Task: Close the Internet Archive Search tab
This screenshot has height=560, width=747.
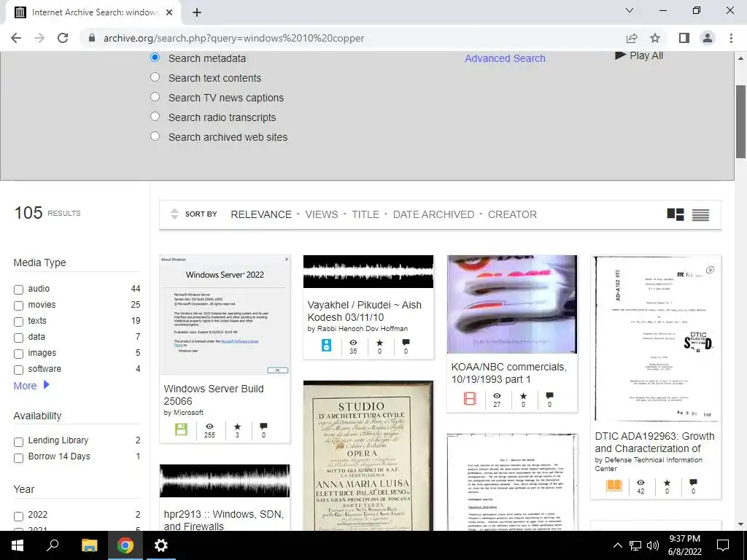Action: 169,12
